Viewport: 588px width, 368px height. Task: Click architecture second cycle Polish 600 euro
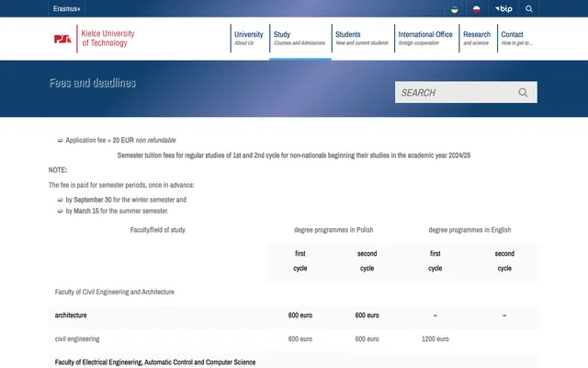(367, 316)
